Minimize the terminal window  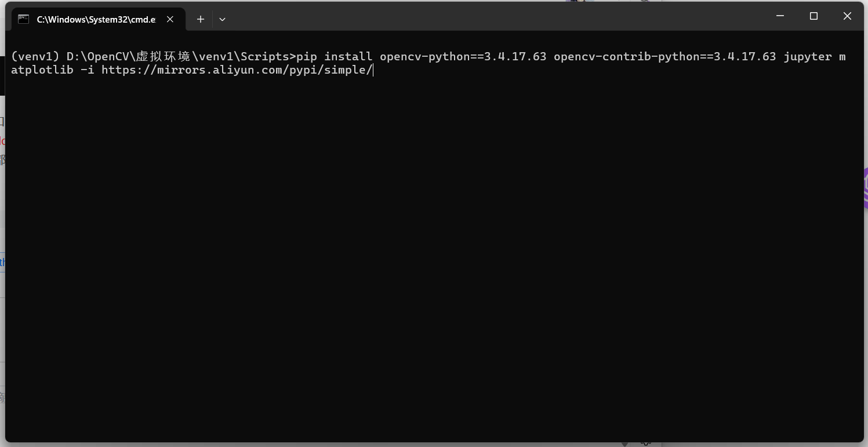click(780, 16)
